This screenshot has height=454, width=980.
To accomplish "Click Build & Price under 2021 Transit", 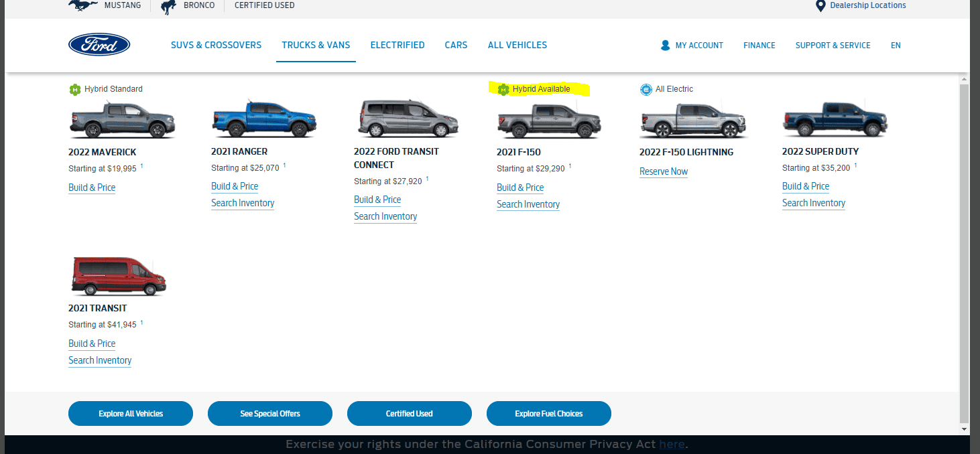I will tap(92, 344).
